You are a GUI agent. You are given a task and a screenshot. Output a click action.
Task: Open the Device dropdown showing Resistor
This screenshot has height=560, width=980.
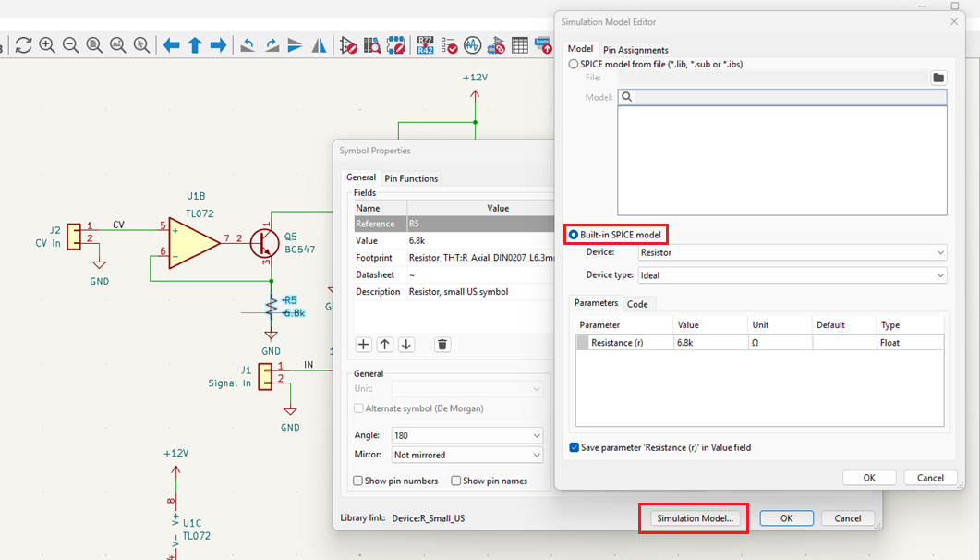click(792, 252)
